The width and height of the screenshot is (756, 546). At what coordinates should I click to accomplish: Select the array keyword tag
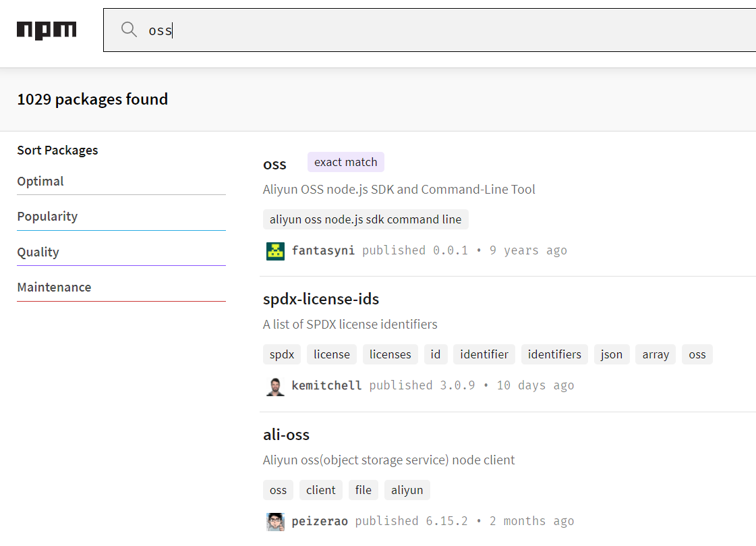coord(656,354)
